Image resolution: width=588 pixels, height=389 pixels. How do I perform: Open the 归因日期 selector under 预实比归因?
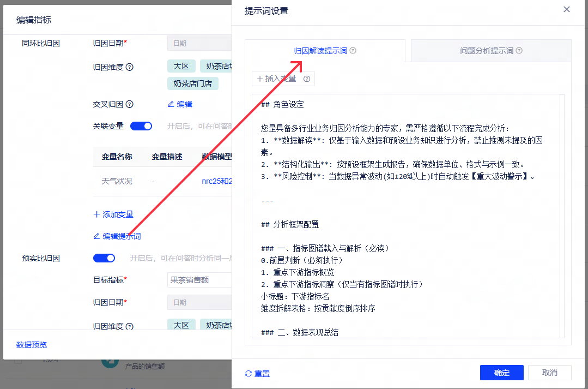pyautogui.click(x=199, y=302)
